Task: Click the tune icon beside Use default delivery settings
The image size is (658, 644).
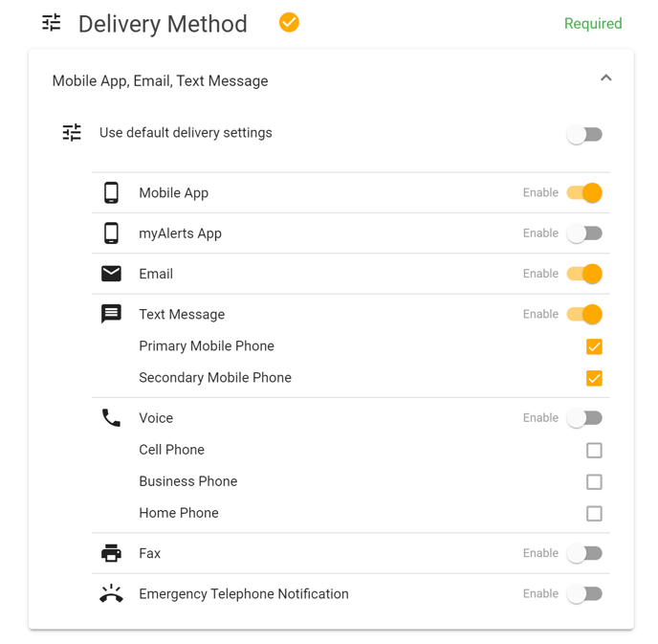Action: tap(72, 133)
